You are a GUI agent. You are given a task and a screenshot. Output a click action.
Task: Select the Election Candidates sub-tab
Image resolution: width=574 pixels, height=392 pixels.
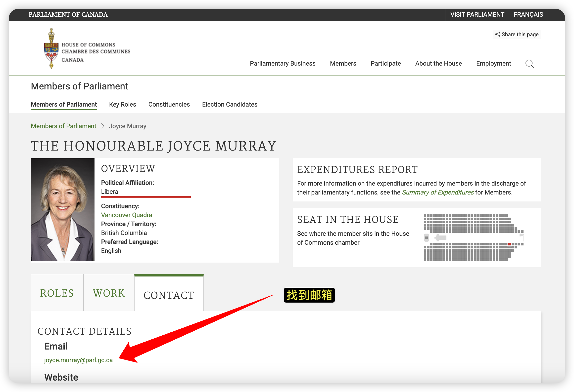pos(230,105)
